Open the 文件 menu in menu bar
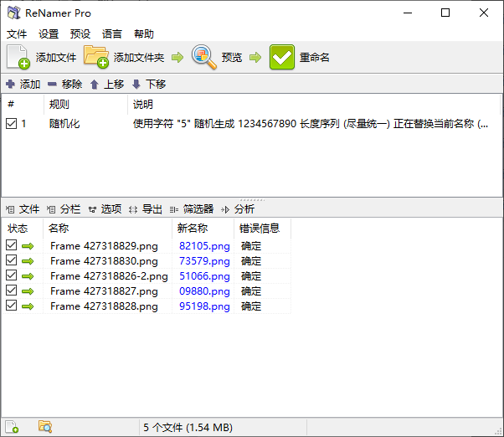This screenshot has width=504, height=437. pos(17,33)
